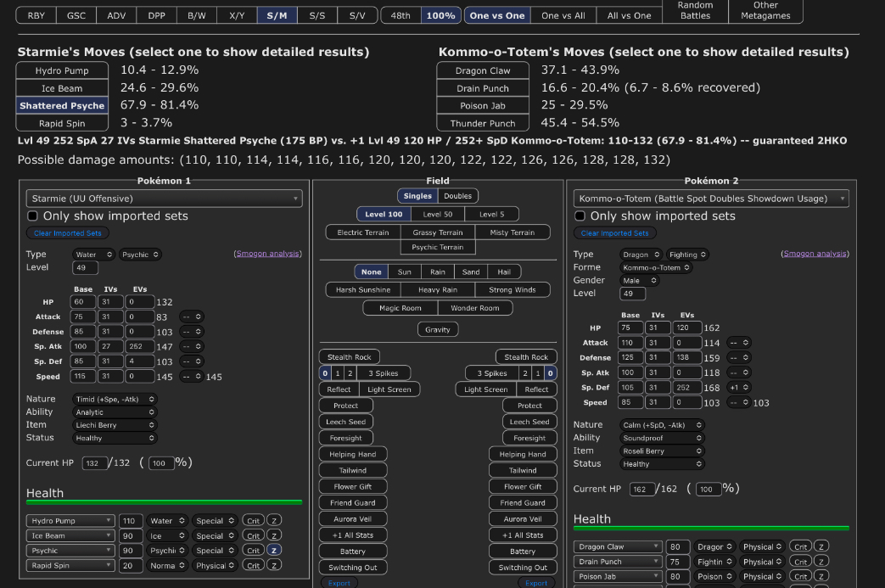The height and width of the screenshot is (588, 885).
Task: Switch to the RBY generation tab
Action: tap(36, 15)
